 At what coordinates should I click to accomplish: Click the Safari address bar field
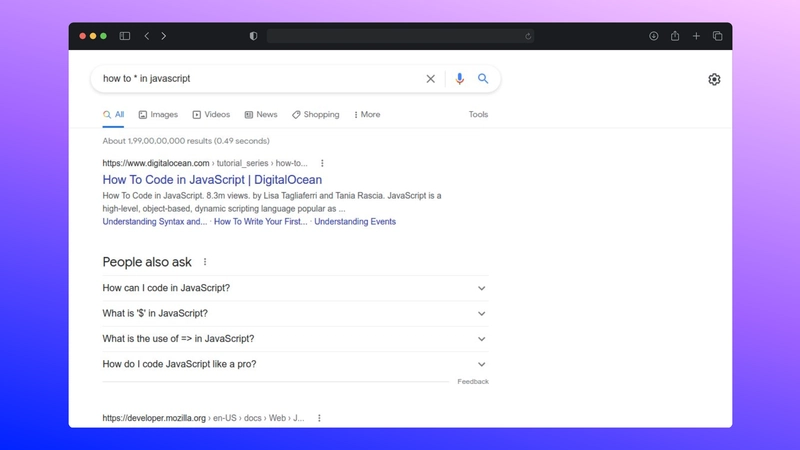click(x=400, y=36)
